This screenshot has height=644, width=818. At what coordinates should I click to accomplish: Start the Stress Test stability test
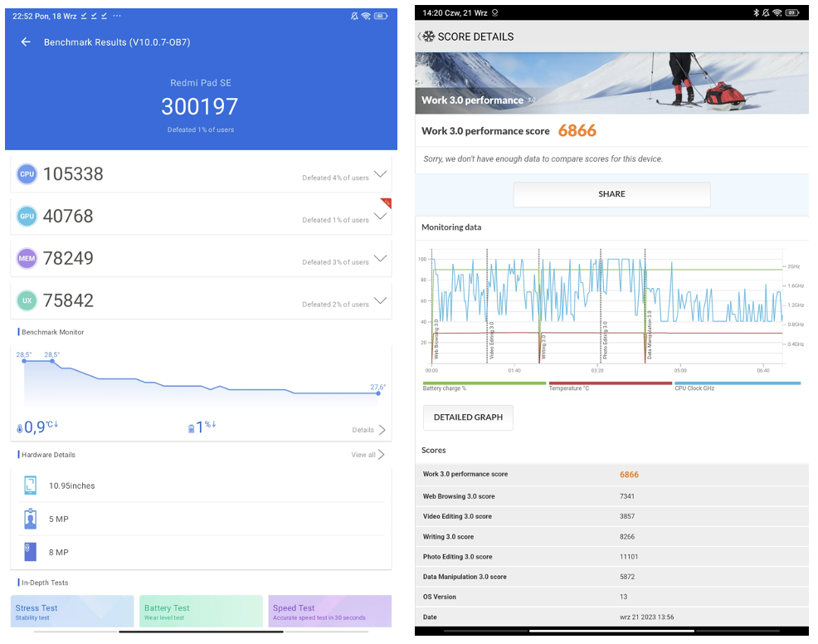(x=72, y=612)
